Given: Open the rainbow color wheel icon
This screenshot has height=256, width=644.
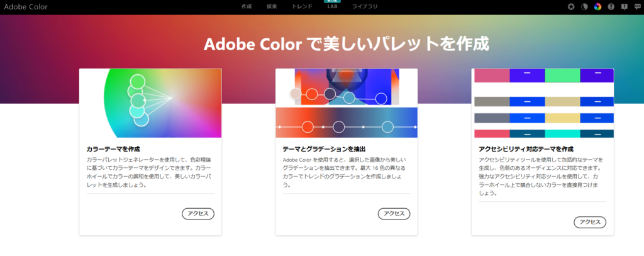Looking at the screenshot, I should tap(597, 6).
